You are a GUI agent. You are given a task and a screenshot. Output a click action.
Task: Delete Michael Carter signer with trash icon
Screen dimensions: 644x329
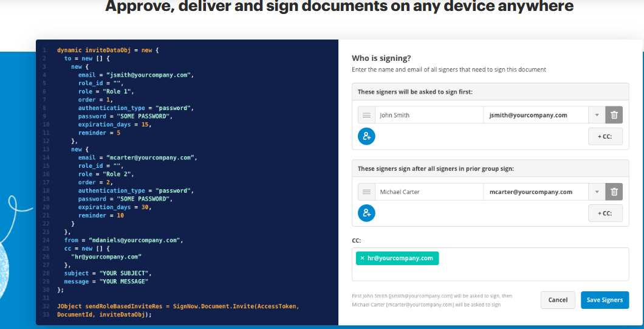[x=614, y=192]
